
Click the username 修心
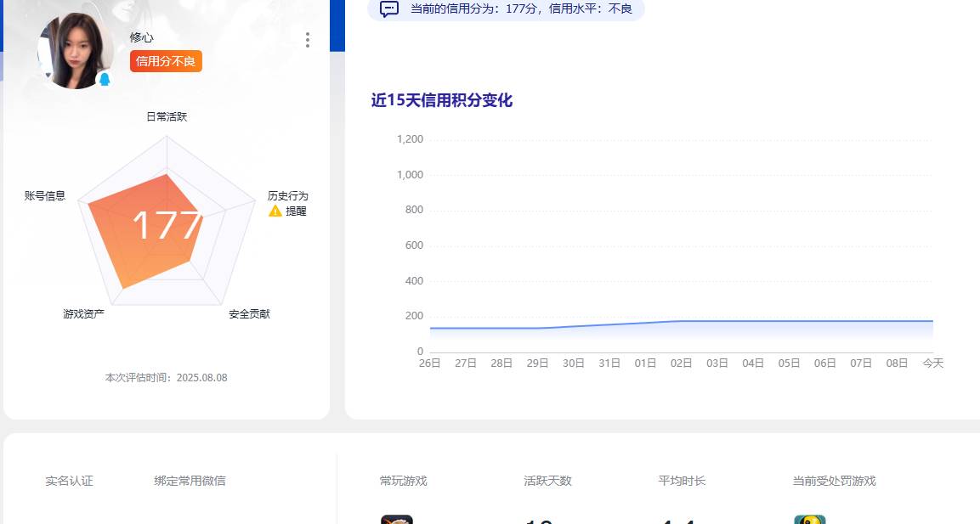tap(141, 37)
